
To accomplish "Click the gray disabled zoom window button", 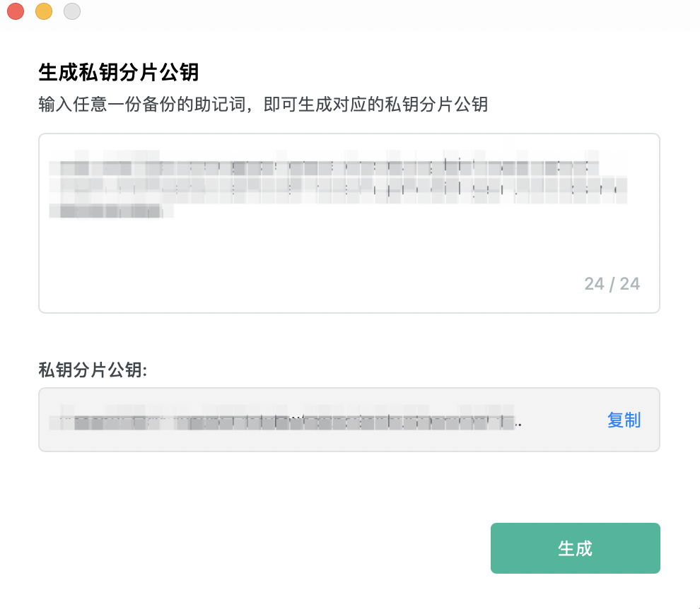I will pos(72,11).
